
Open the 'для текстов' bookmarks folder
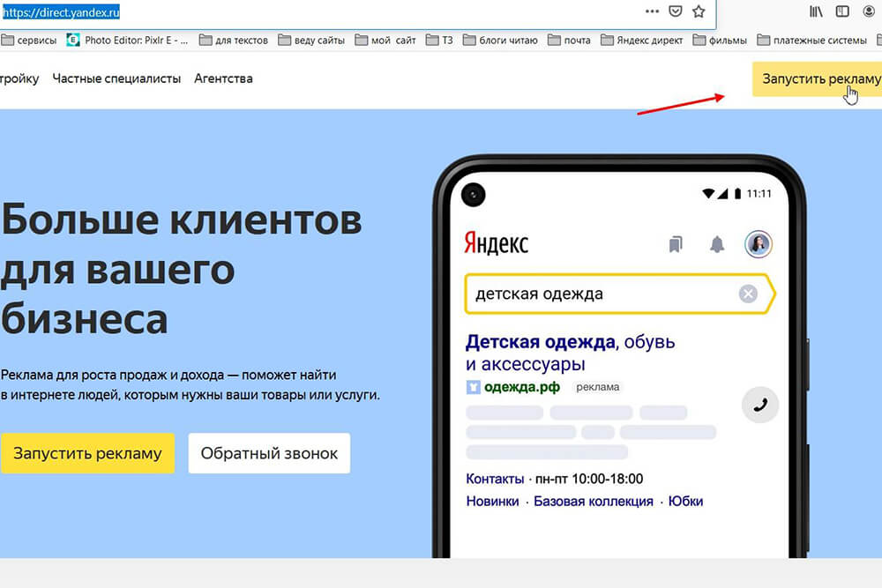coord(234,40)
